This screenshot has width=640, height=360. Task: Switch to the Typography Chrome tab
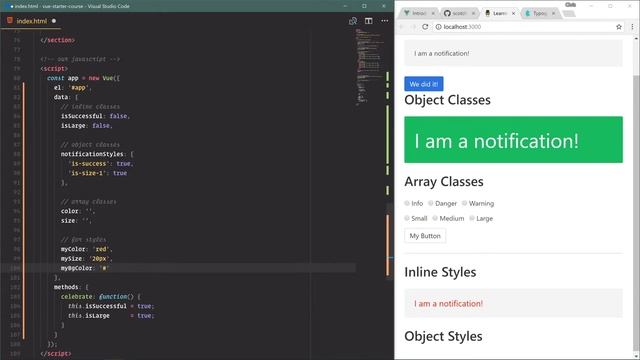point(539,13)
